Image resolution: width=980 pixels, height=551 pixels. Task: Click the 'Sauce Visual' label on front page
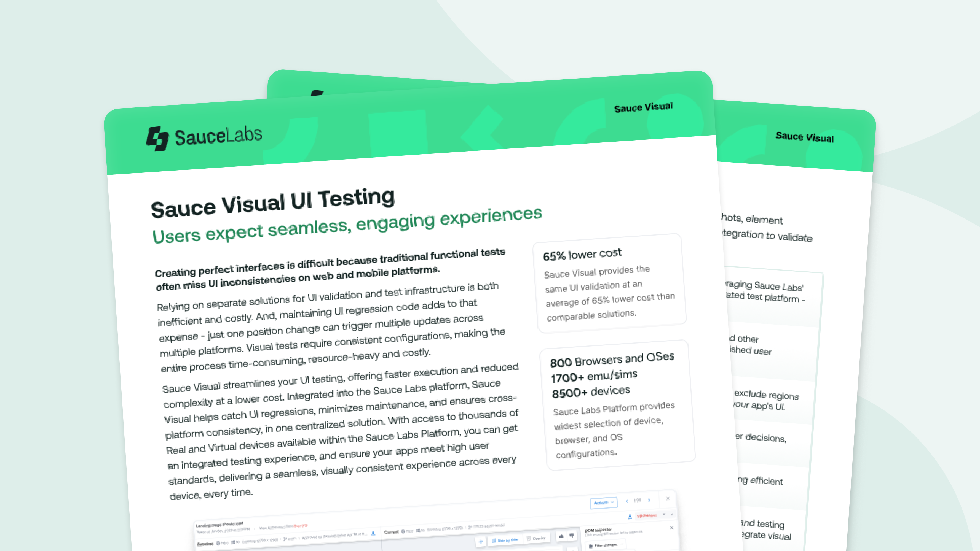(x=643, y=107)
